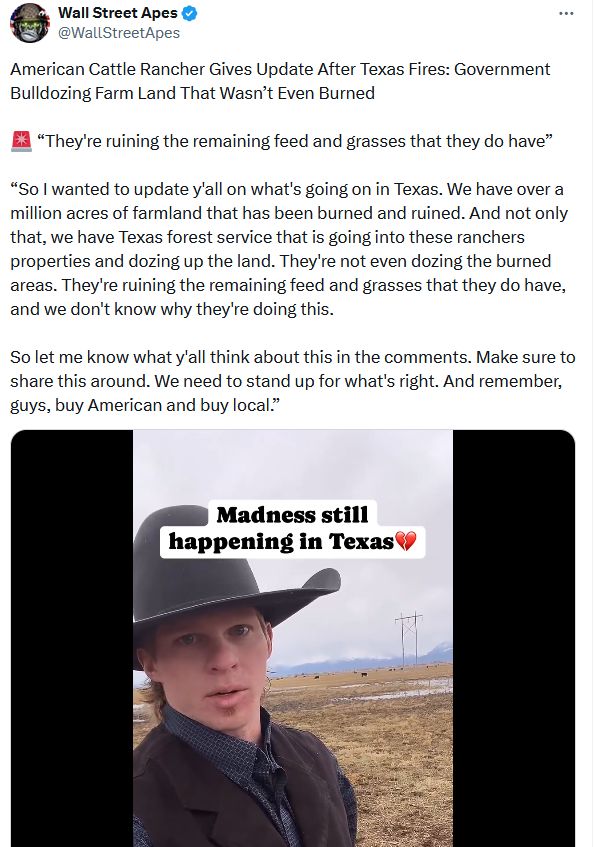Open the three-dot more options menu
The height and width of the screenshot is (847, 595).
click(x=566, y=14)
